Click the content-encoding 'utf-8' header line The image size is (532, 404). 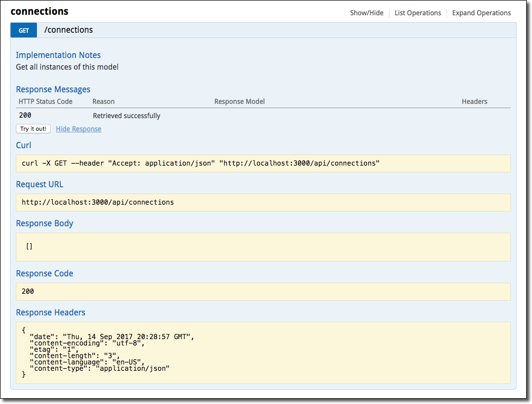87,343
